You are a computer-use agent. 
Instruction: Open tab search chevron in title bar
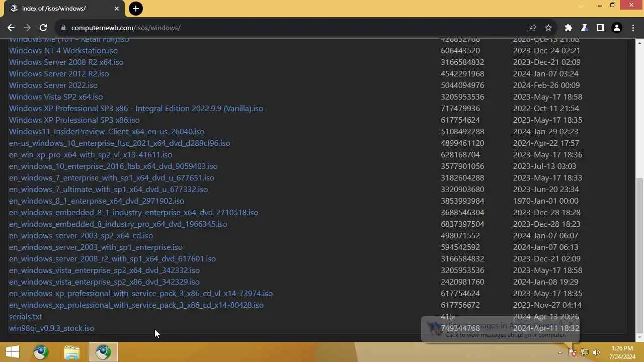[x=581, y=6]
